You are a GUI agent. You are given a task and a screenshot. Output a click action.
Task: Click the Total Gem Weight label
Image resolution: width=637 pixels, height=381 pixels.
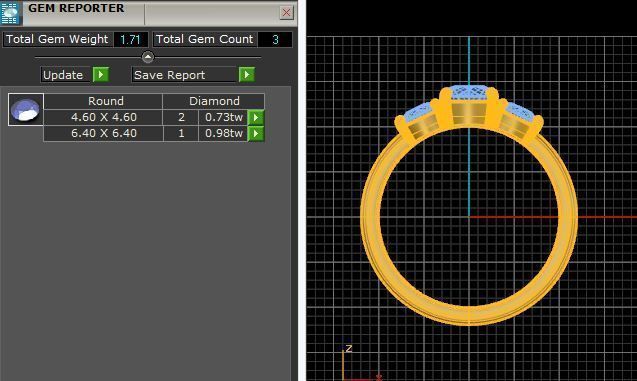57,39
